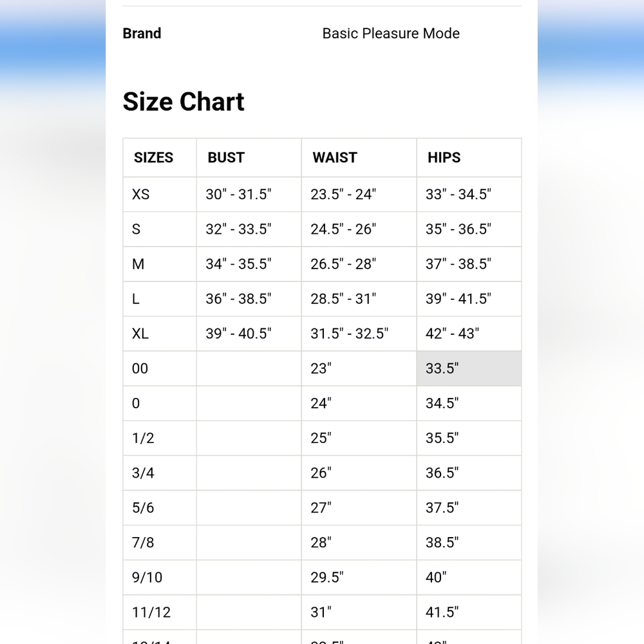Click the WAIST column header
Viewport: 644px width, 644px height.
tap(335, 157)
